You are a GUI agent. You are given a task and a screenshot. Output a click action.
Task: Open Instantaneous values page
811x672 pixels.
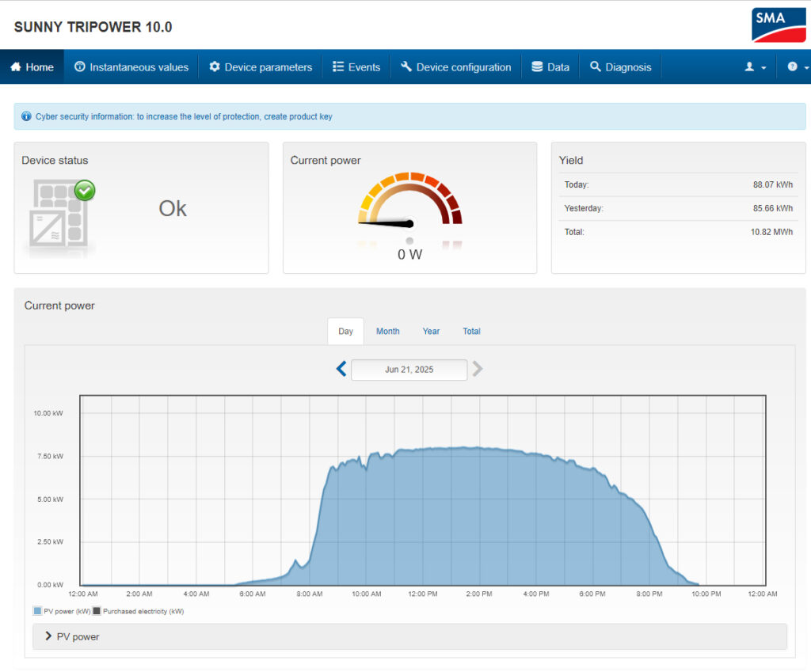[x=131, y=67]
